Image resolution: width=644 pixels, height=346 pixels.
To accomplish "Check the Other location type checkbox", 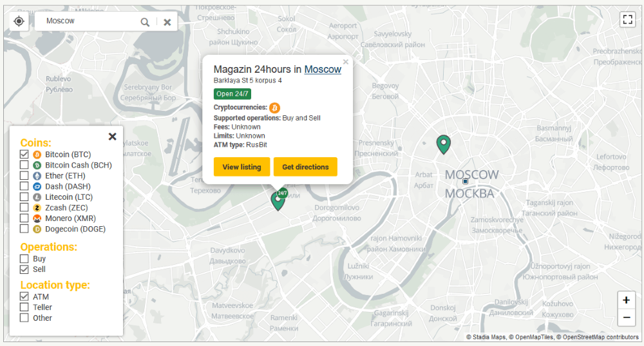I will [x=24, y=318].
